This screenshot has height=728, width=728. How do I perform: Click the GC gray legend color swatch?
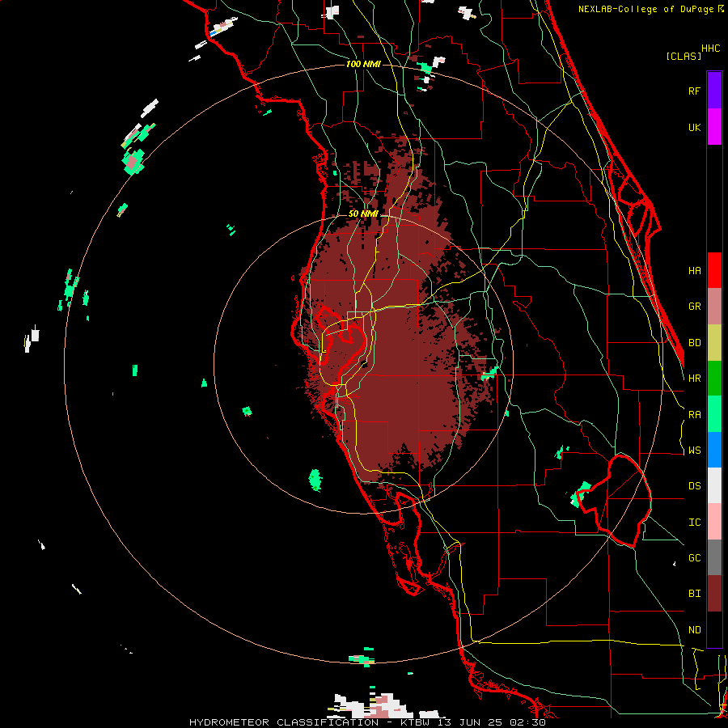point(714,557)
